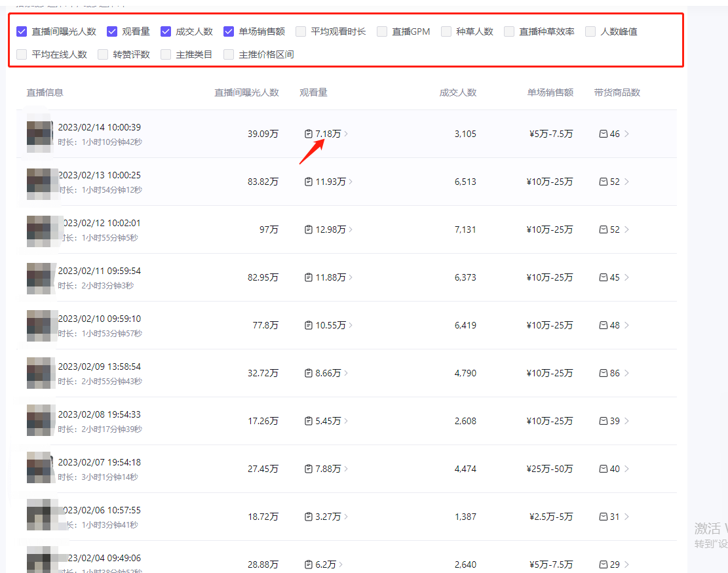This screenshot has height=573, width=728.
Task: Click the clipboard icon next to 11.93万 views
Action: (x=308, y=182)
